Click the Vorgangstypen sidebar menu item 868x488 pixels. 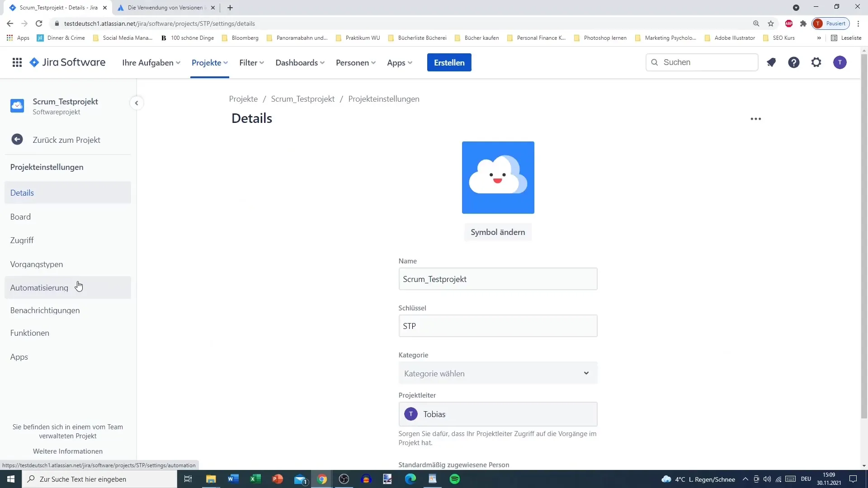click(x=36, y=264)
